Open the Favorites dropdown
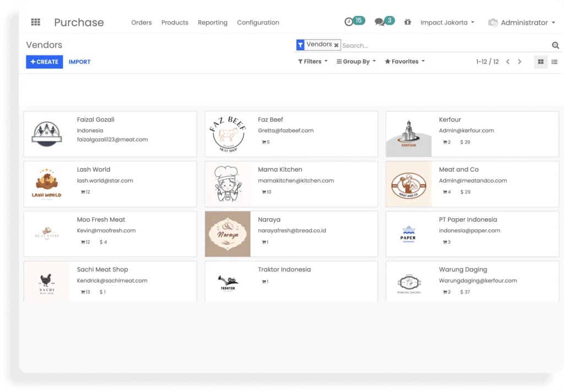The image size is (564, 392). click(405, 62)
